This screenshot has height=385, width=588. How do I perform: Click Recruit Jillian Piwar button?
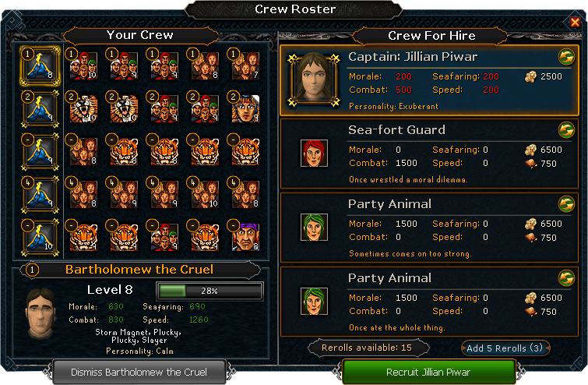[428, 372]
